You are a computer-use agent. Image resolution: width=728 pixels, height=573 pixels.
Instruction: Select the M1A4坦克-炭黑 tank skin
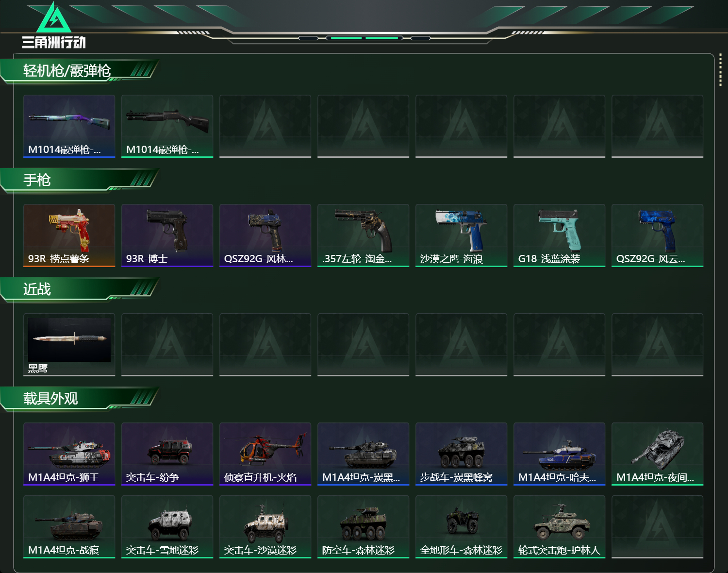tap(364, 454)
